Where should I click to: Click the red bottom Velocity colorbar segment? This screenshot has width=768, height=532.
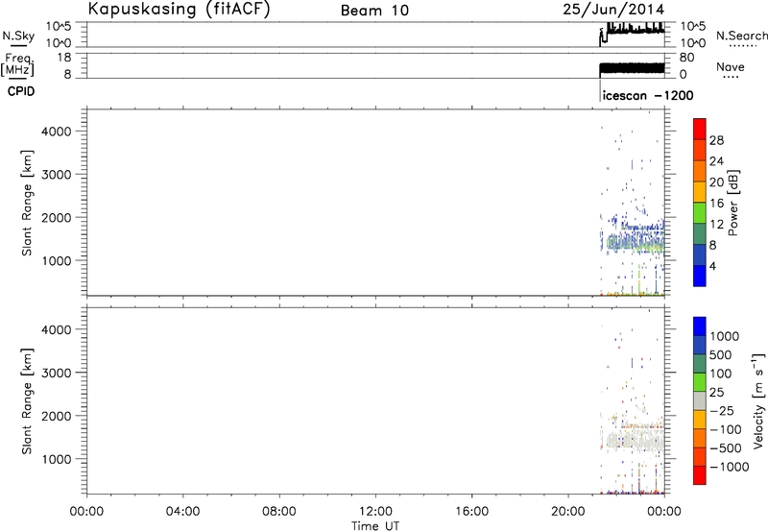pyautogui.click(x=700, y=475)
